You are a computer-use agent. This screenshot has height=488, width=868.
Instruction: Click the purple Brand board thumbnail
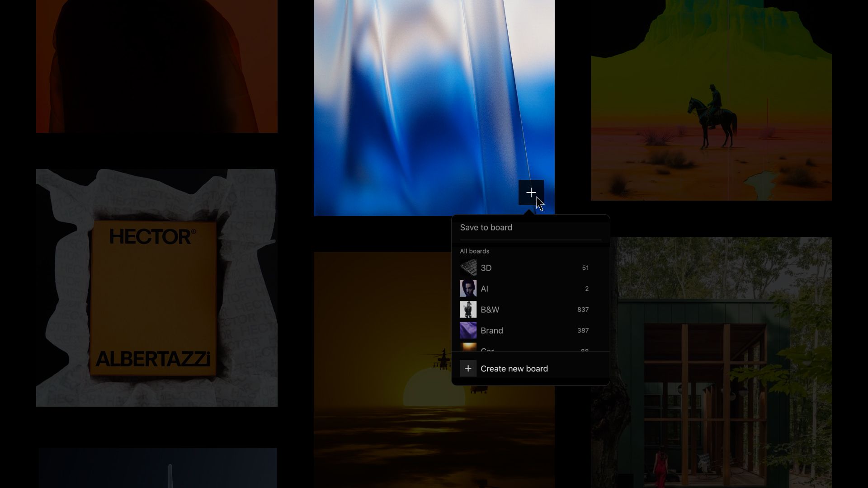click(x=468, y=330)
